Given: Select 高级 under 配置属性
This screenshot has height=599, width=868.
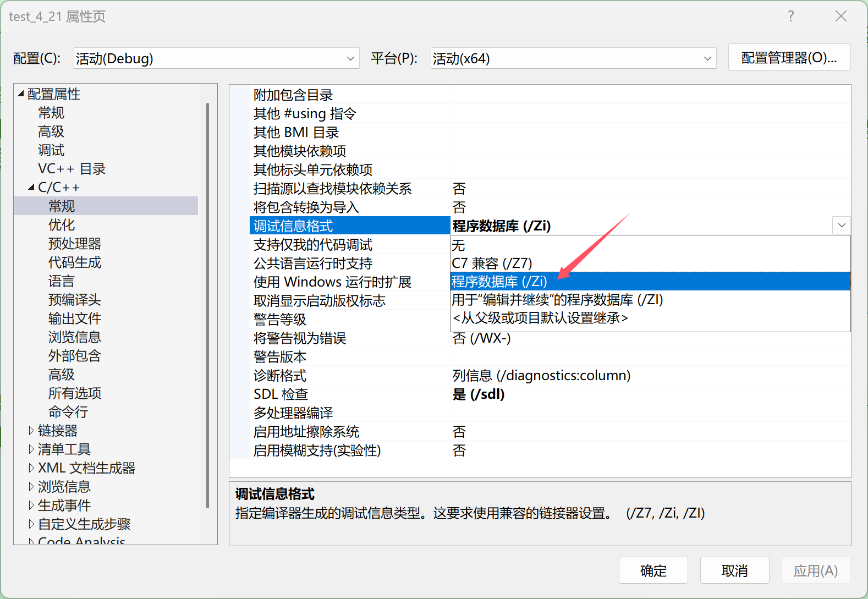Looking at the screenshot, I should 51,131.
